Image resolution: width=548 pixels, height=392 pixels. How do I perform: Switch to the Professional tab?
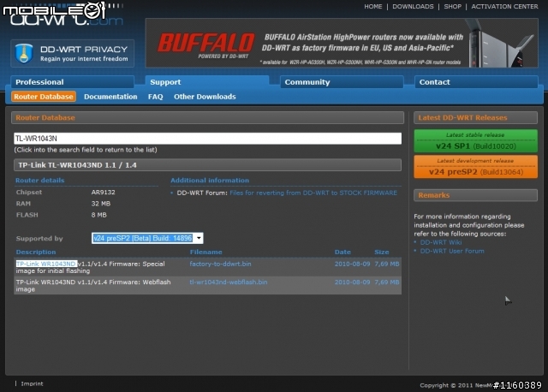pos(72,82)
